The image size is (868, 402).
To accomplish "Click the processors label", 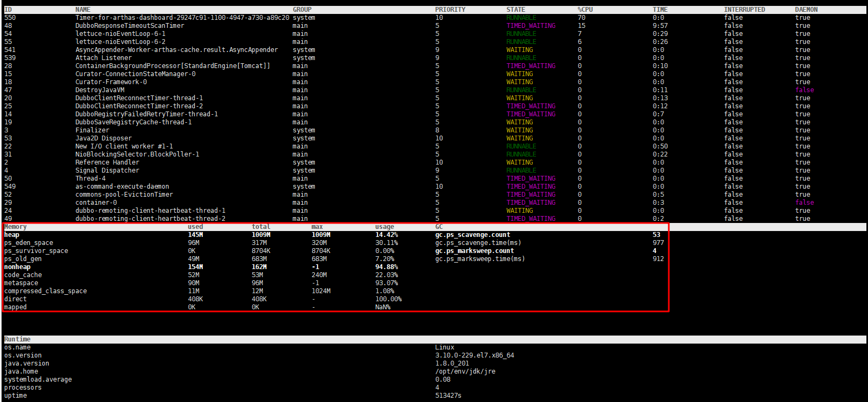I will [23, 388].
